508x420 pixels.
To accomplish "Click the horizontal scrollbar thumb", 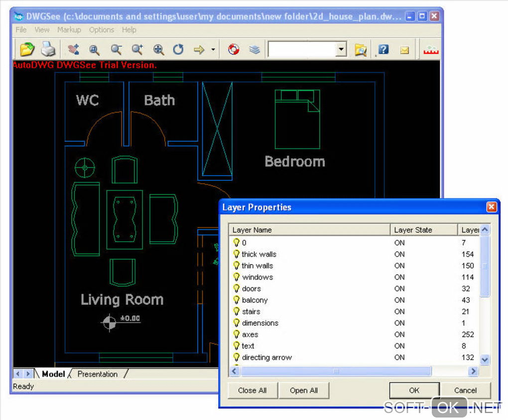I will point(336,371).
